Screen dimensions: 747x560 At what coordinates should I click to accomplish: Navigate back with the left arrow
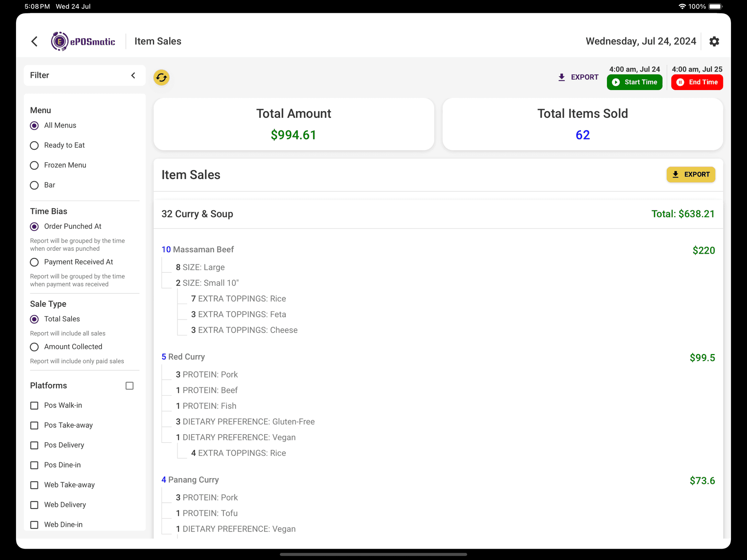pos(35,41)
